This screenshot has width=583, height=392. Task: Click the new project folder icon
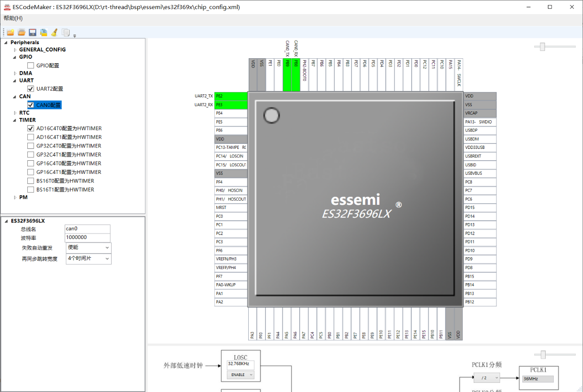pyautogui.click(x=10, y=32)
